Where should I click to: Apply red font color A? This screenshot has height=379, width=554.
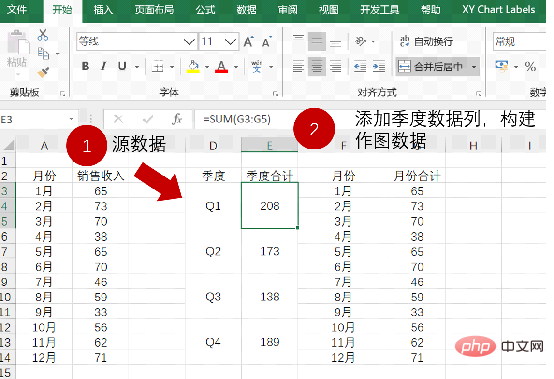coord(222,66)
